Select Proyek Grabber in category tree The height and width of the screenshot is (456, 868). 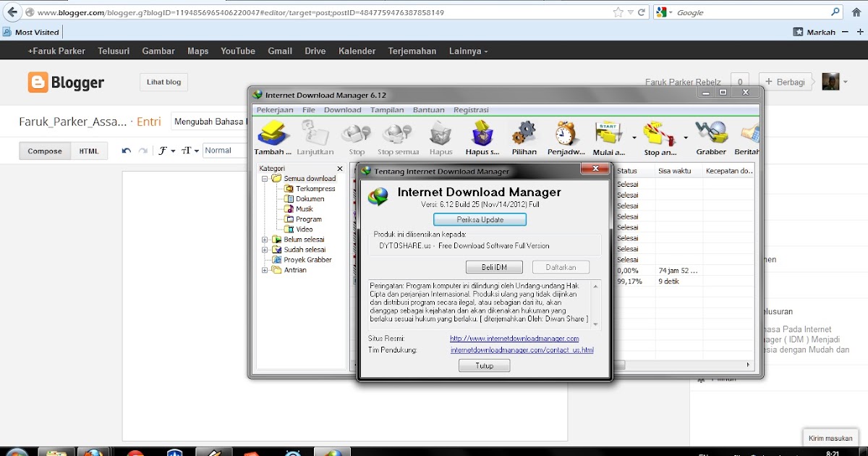pos(307,260)
